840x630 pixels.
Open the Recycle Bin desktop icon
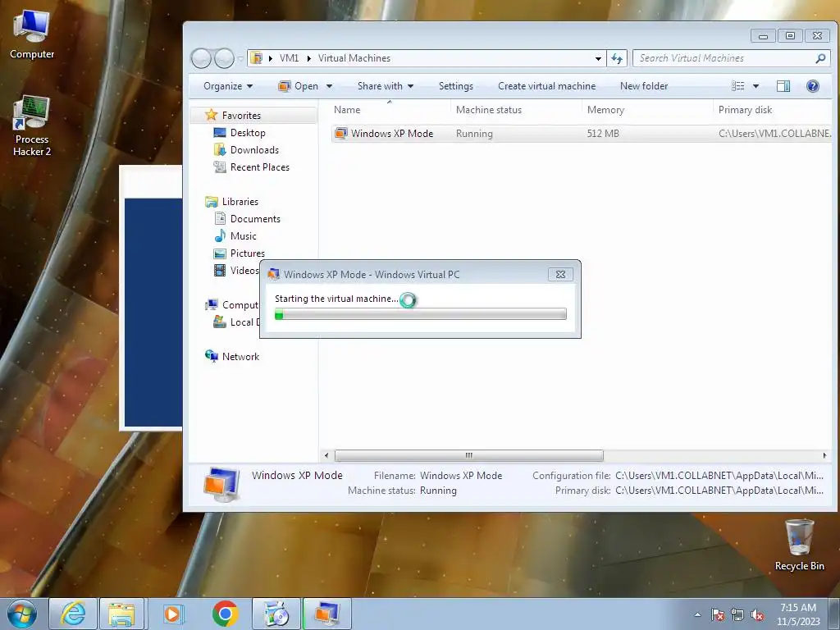[x=799, y=545]
